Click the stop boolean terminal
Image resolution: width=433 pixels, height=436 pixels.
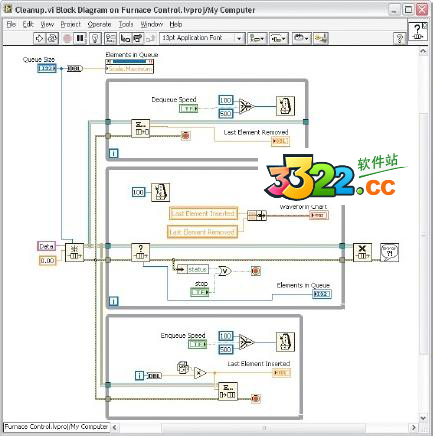pos(200,292)
